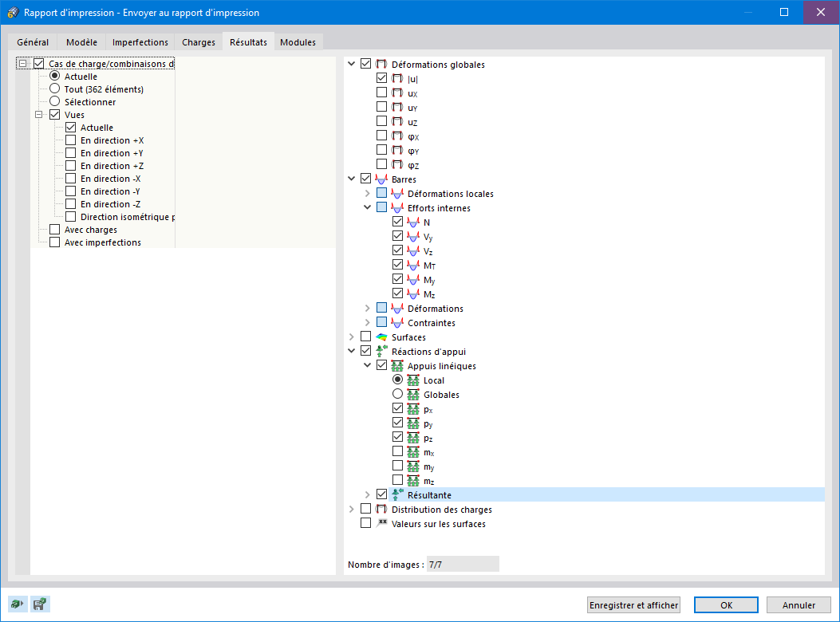Check the mx reaction checkbox
Viewport: 840px width, 622px height.
coord(397,451)
